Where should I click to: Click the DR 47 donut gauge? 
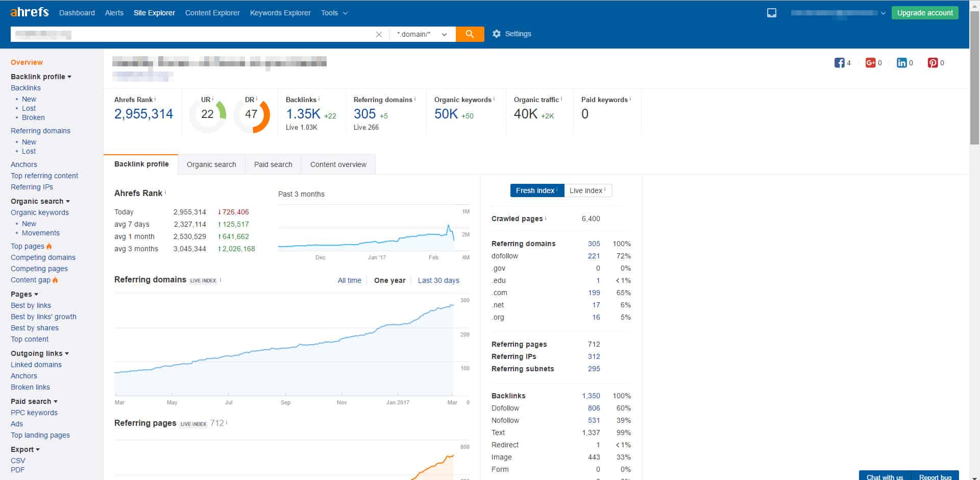(252, 115)
